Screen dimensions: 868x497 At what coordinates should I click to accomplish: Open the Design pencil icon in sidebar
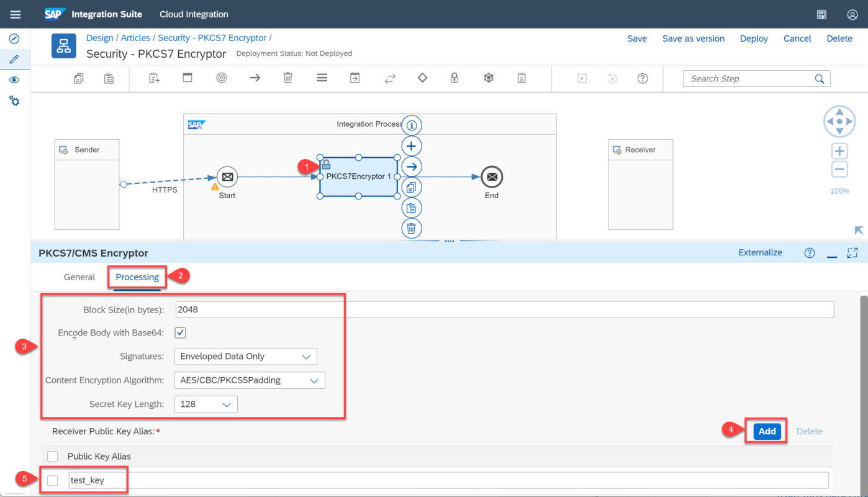[14, 60]
